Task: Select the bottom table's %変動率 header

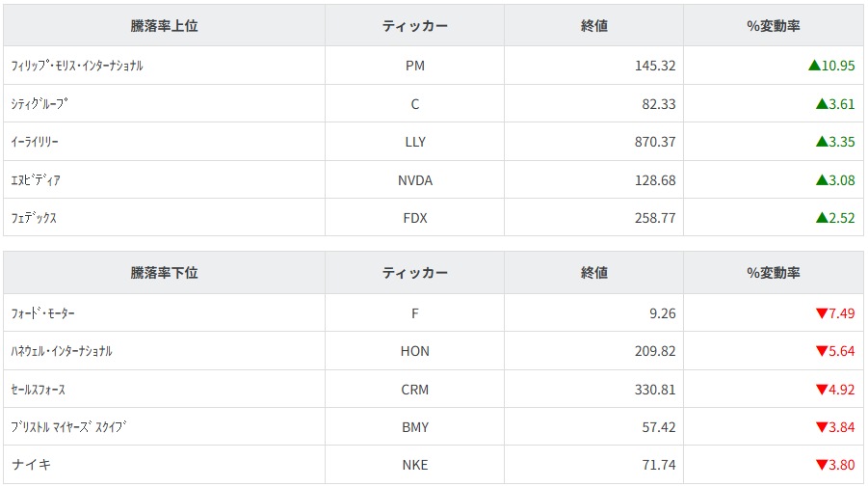Action: coord(774,273)
